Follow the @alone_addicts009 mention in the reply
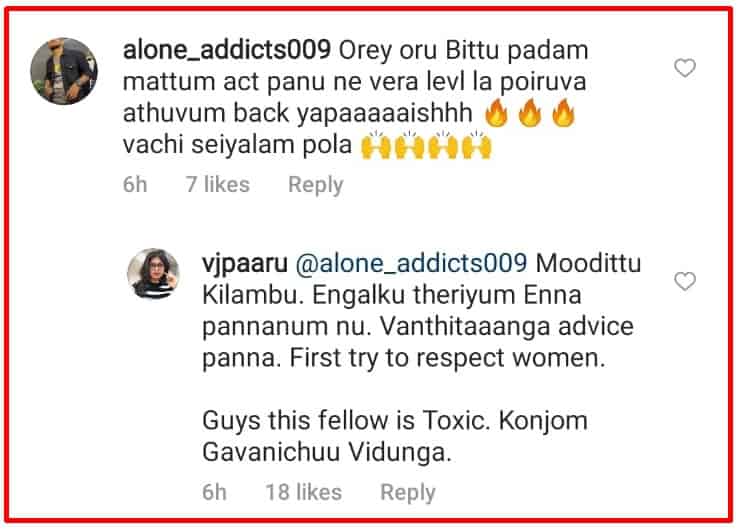This screenshot has width=738, height=529. coord(411,263)
